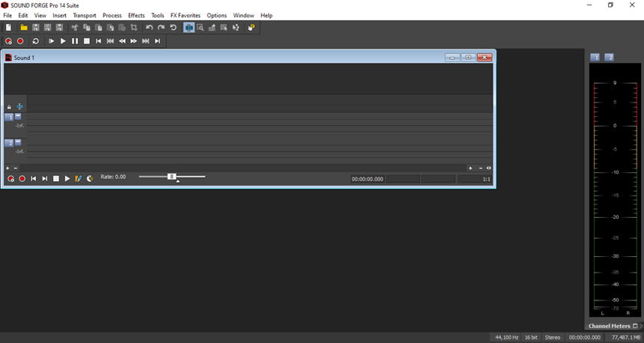Select the Pencil tool in main toolbar
The image size is (644, 343).
tap(212, 28)
